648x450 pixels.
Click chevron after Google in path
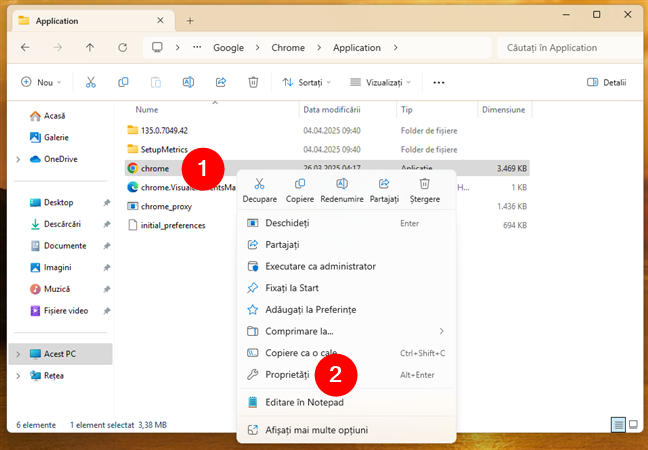[x=257, y=48]
